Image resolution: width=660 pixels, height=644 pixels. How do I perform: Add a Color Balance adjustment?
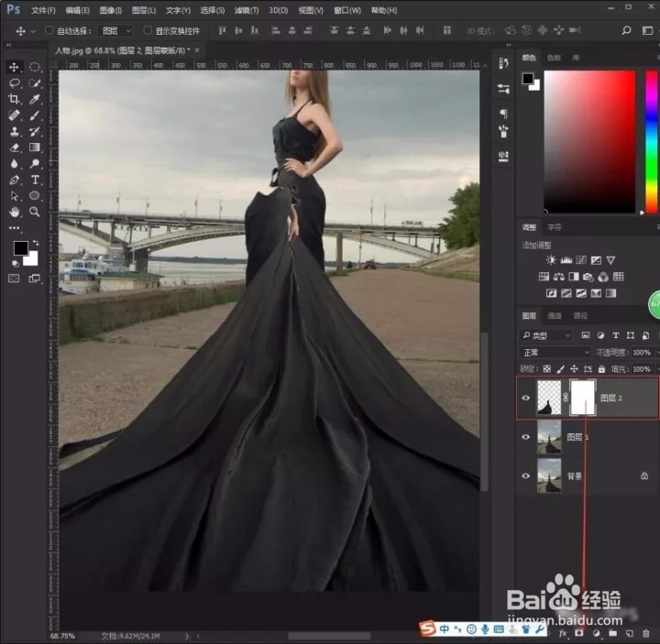tap(558, 277)
